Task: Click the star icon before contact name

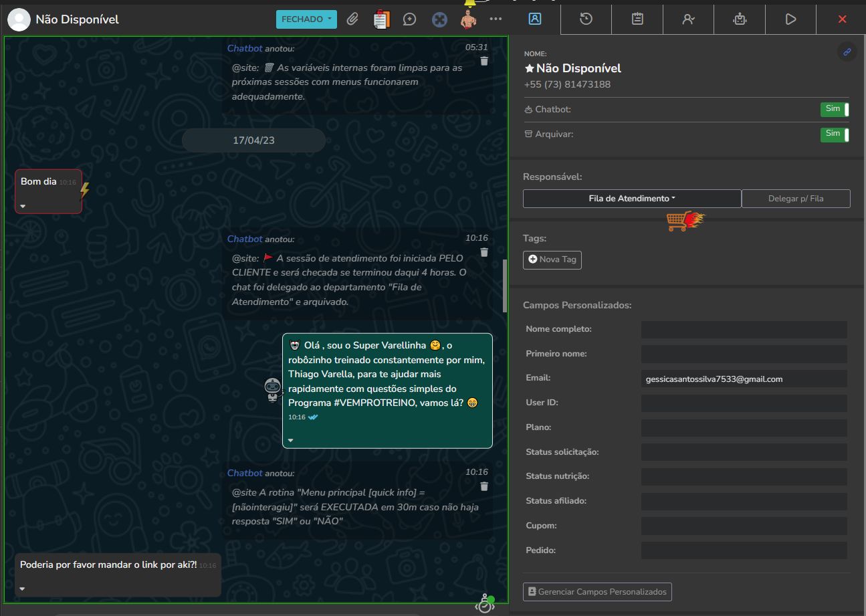Action: click(529, 68)
